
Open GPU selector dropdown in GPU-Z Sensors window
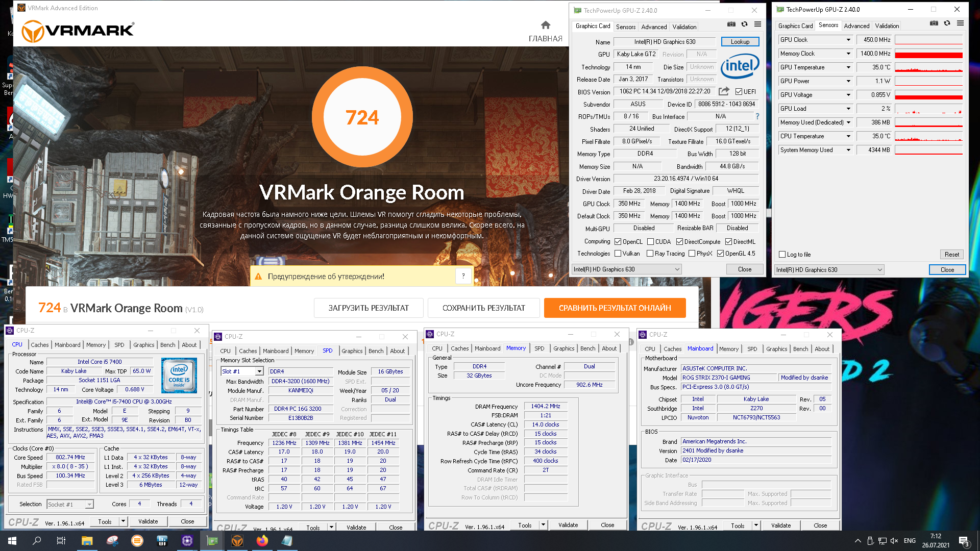[829, 270]
